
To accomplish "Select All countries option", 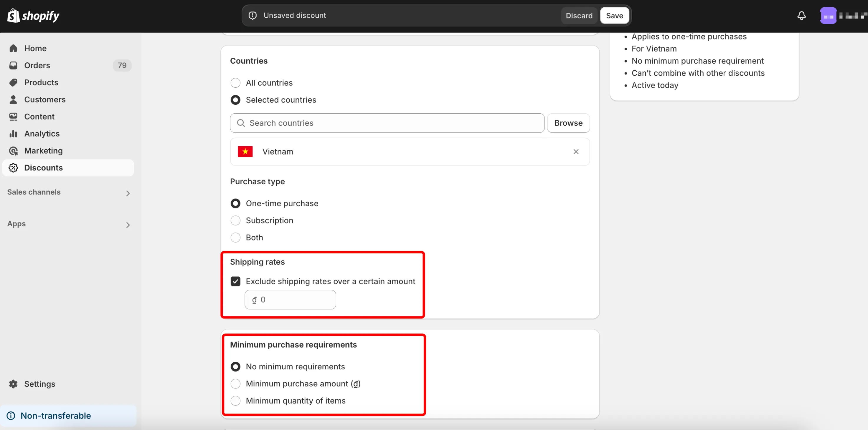I will pos(235,83).
